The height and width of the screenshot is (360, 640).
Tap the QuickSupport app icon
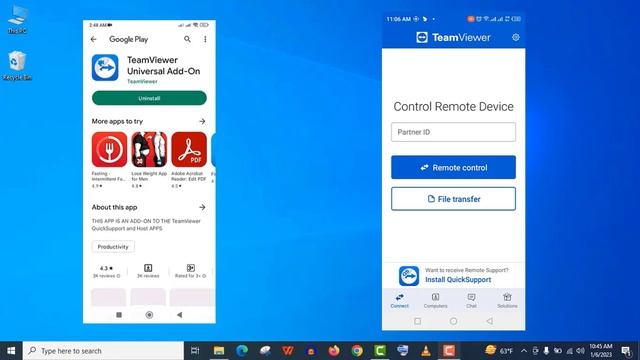(x=409, y=276)
